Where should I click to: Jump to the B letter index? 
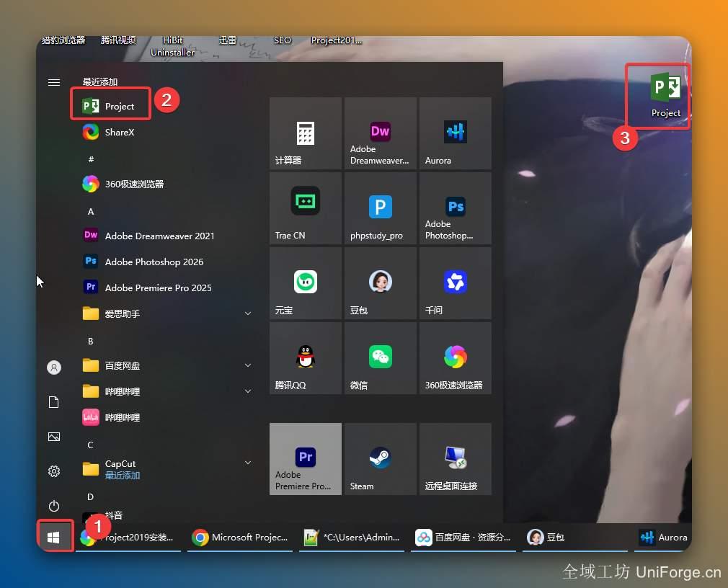91,341
